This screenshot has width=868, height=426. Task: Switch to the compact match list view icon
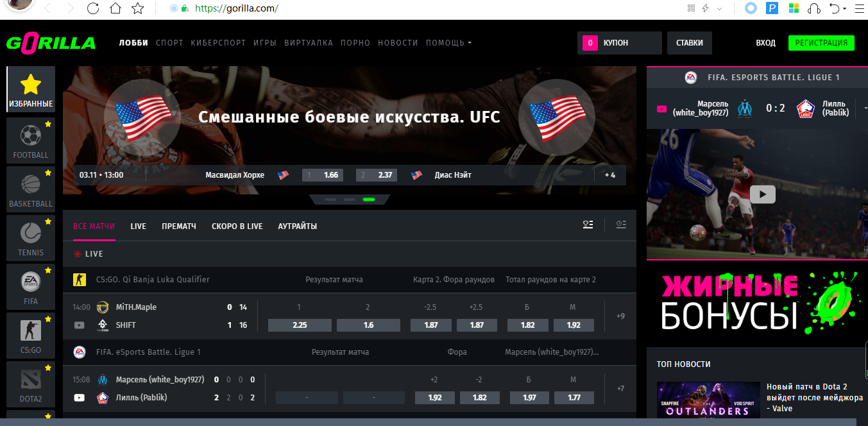pyautogui.click(x=588, y=224)
